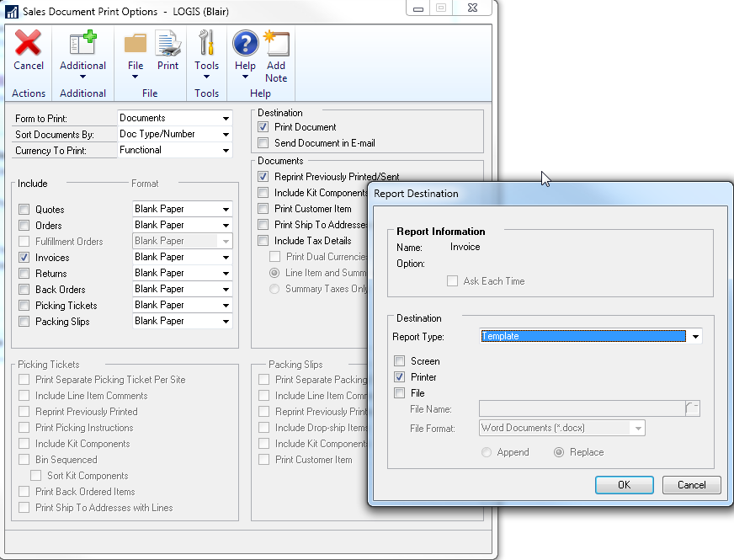Open the Form to Print dropdown
The image size is (734, 560).
[226, 119]
